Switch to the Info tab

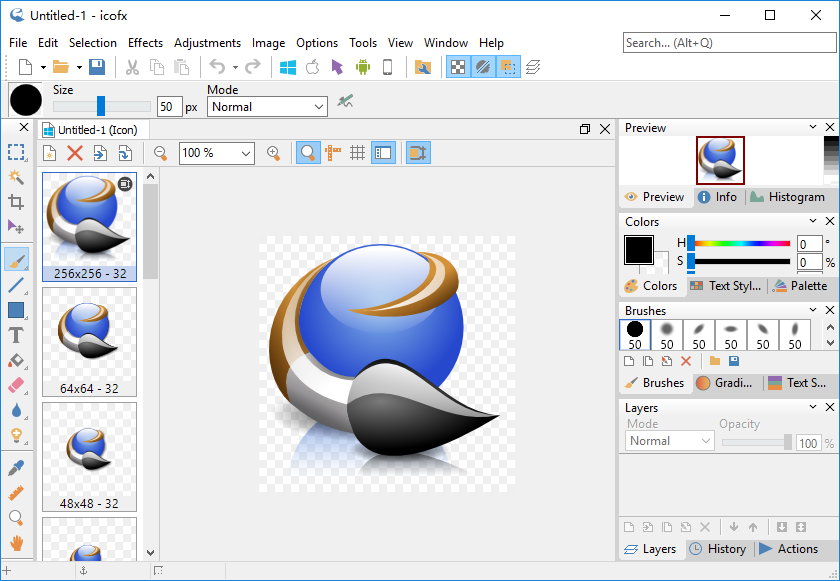tap(718, 197)
